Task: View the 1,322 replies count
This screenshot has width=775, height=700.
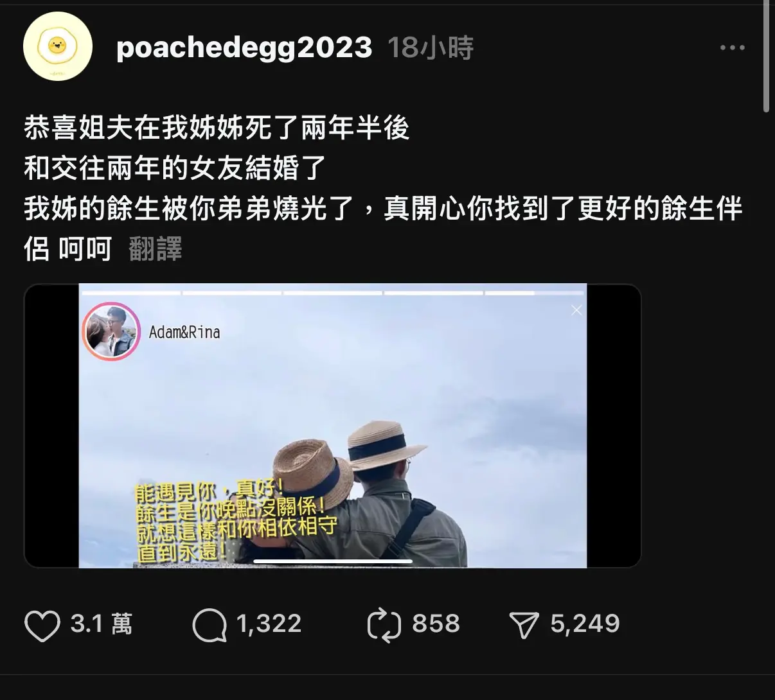Action: click(x=269, y=624)
